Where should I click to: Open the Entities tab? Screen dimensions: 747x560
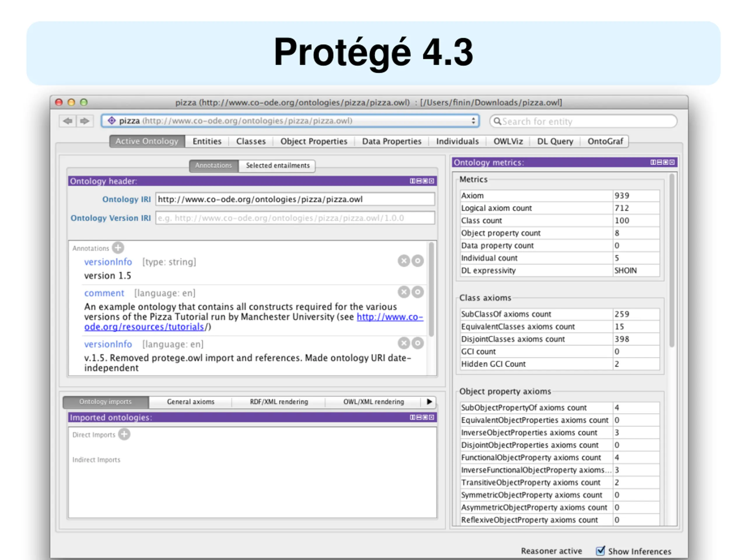click(x=207, y=141)
